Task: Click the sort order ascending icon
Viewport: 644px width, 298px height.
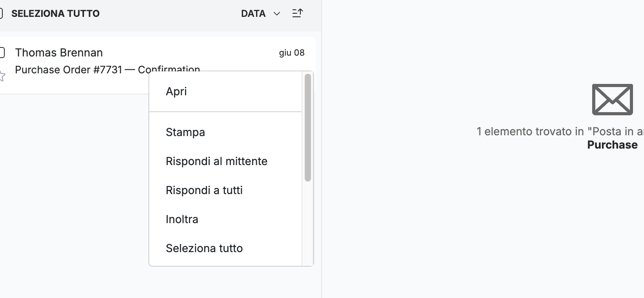Action: [298, 13]
